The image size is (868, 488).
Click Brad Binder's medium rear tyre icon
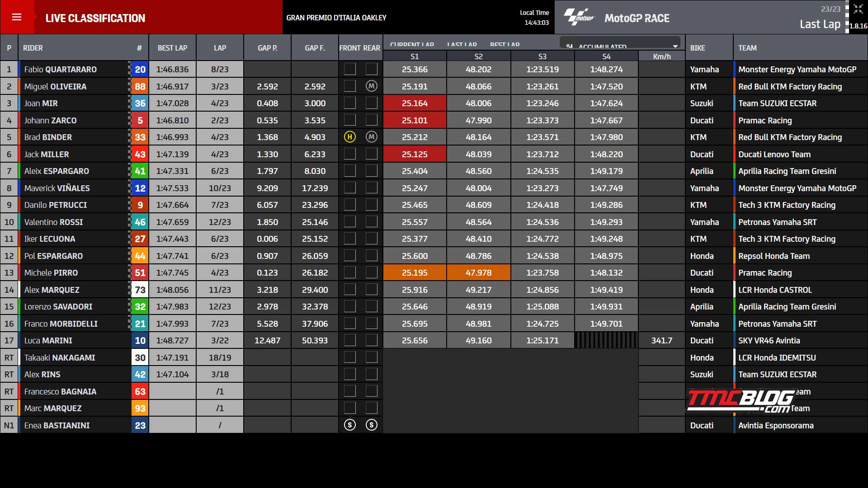tap(372, 137)
